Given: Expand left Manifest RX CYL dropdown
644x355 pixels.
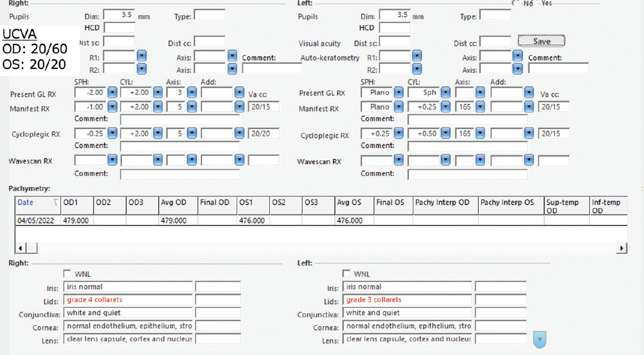Looking at the screenshot, I should point(445,106).
